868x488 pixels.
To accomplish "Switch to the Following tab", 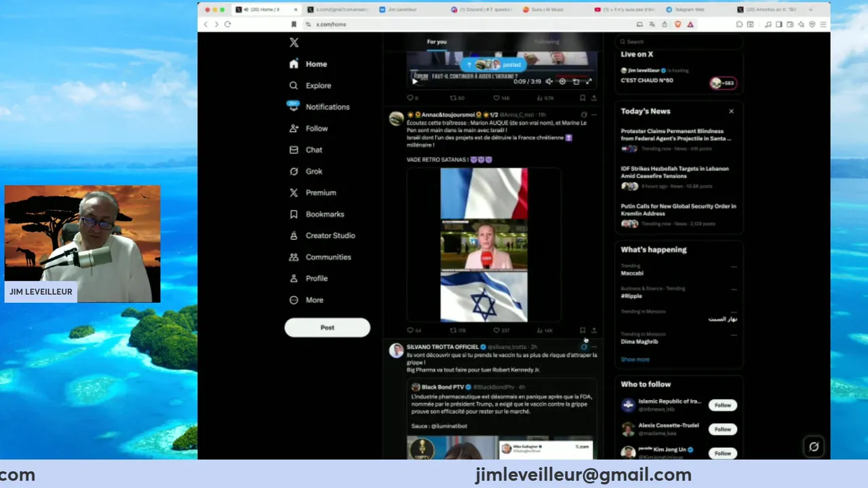I will click(547, 41).
